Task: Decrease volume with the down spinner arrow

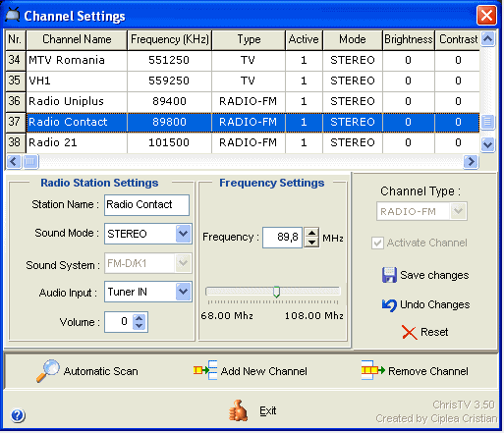Action: click(140, 326)
